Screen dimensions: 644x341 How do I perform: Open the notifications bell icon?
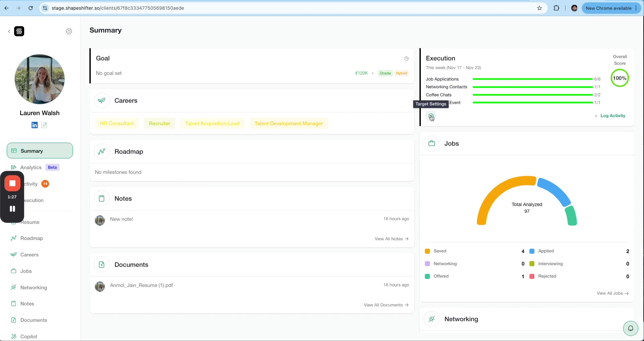[630, 328]
